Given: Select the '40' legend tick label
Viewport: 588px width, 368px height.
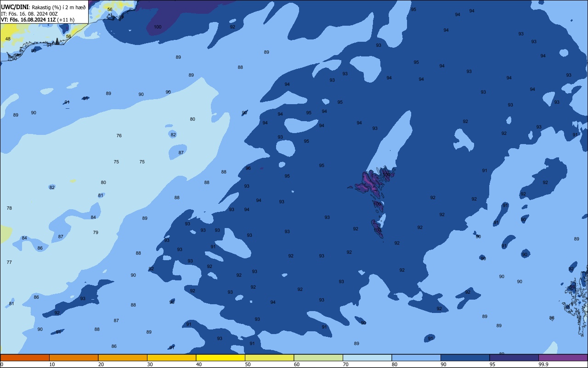Looking at the screenshot, I should pyautogui.click(x=199, y=364).
